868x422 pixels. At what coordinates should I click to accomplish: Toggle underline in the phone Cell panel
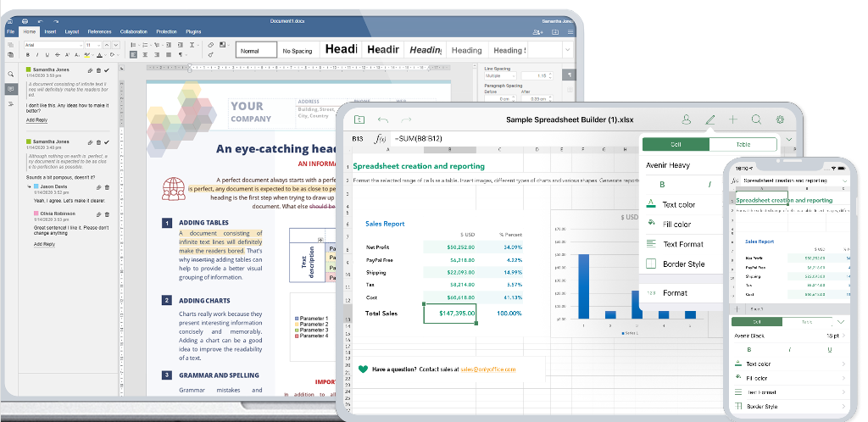(828, 349)
